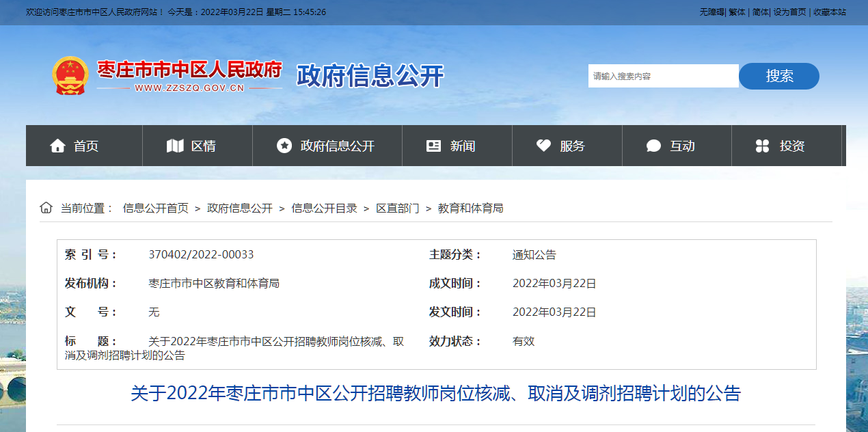Screen dimensions: 868x432
Task: Click the map icon beside 区情
Action: tap(175, 146)
